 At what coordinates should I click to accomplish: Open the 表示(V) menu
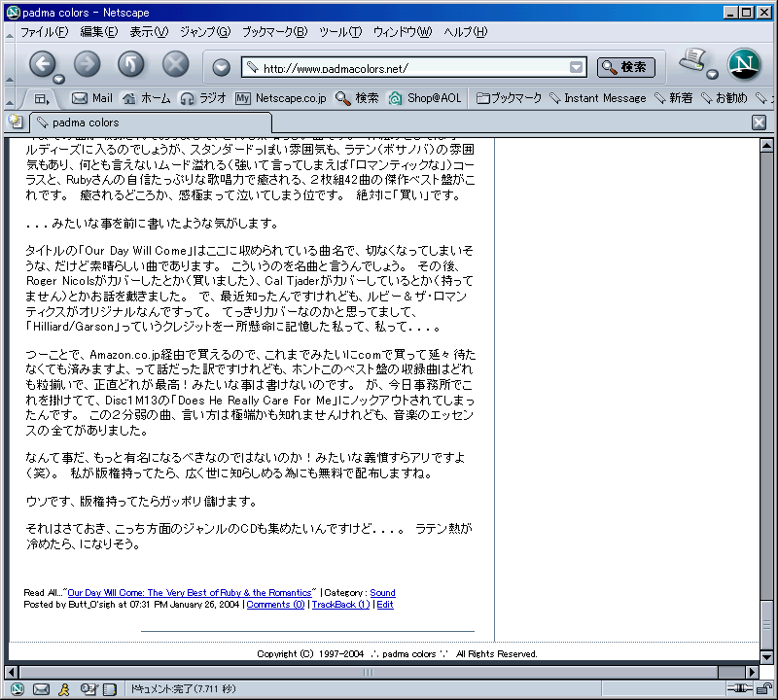coord(149,32)
